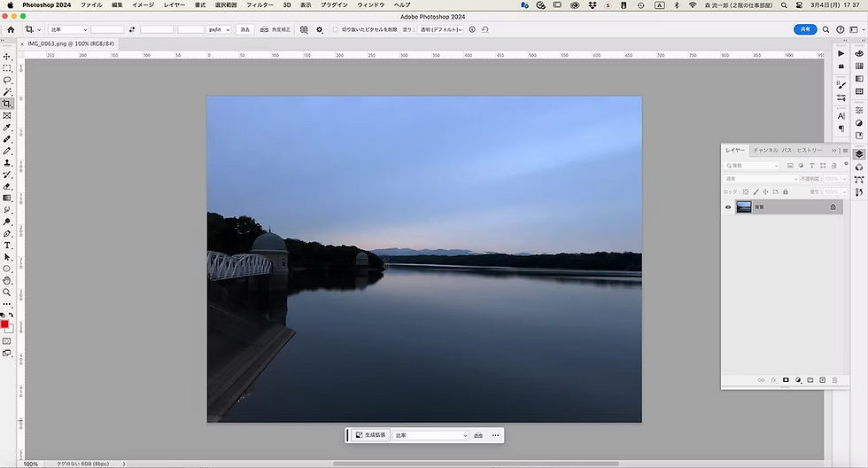Select the Brush tool
This screenshot has height=468, width=868.
7,151
